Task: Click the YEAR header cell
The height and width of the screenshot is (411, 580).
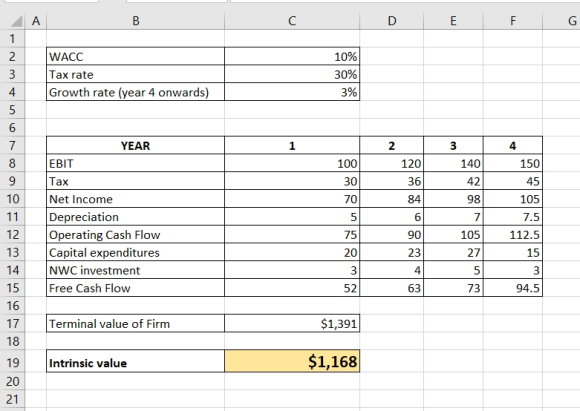Action: tap(135, 145)
